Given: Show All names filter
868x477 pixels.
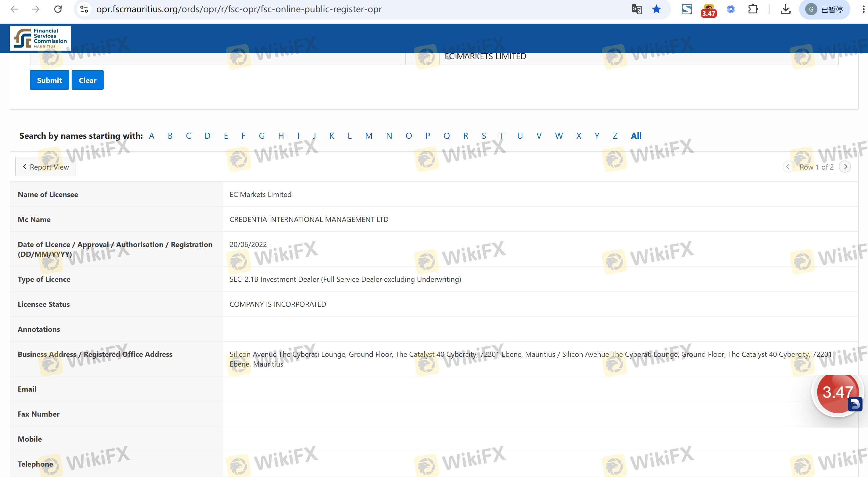Looking at the screenshot, I should coord(636,135).
